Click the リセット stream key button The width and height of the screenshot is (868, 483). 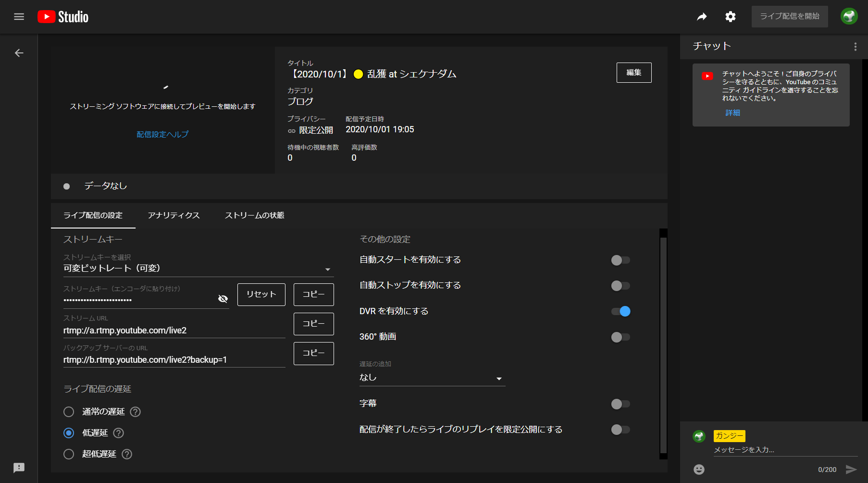(x=261, y=294)
